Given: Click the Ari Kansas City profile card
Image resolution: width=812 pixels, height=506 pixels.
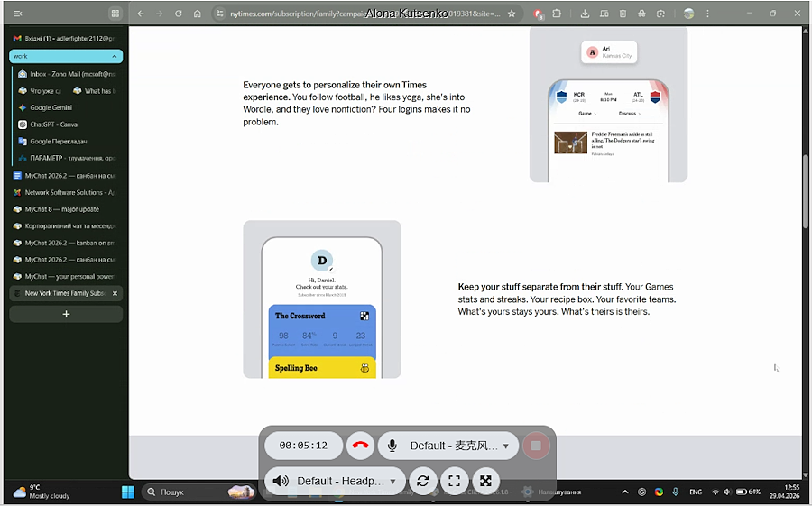Looking at the screenshot, I should click(x=609, y=52).
